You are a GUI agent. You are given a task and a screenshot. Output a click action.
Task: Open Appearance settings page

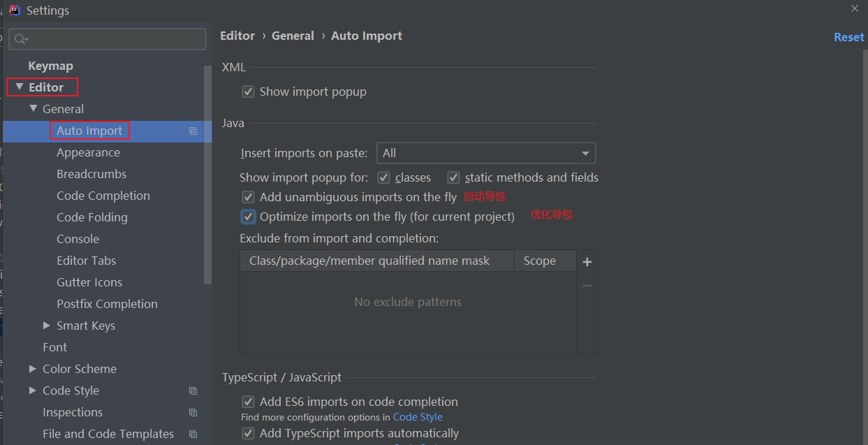[x=88, y=152]
